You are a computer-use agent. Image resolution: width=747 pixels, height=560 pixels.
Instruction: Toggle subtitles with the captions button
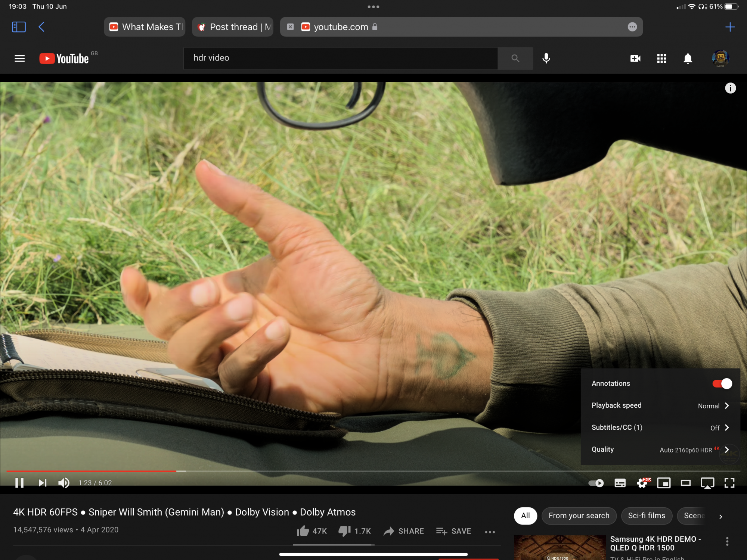coord(620,483)
